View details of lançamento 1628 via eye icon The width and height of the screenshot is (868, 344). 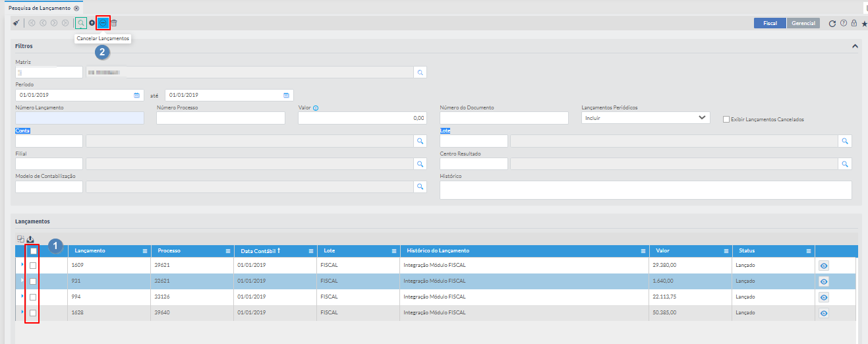pos(824,313)
